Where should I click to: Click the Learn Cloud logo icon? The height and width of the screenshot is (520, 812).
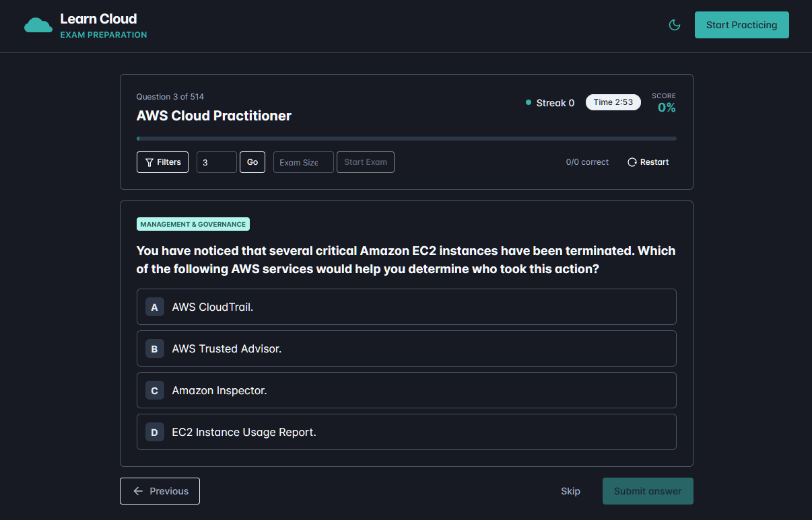pos(38,26)
